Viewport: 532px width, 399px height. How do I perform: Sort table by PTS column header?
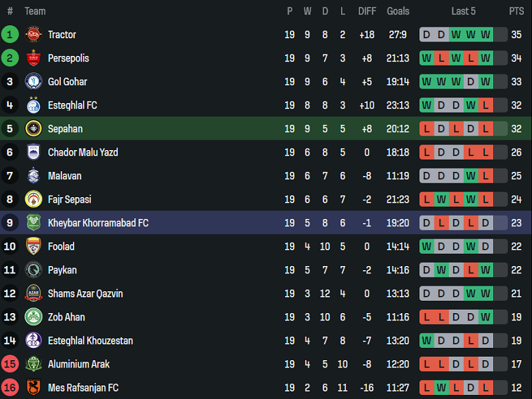tap(516, 11)
